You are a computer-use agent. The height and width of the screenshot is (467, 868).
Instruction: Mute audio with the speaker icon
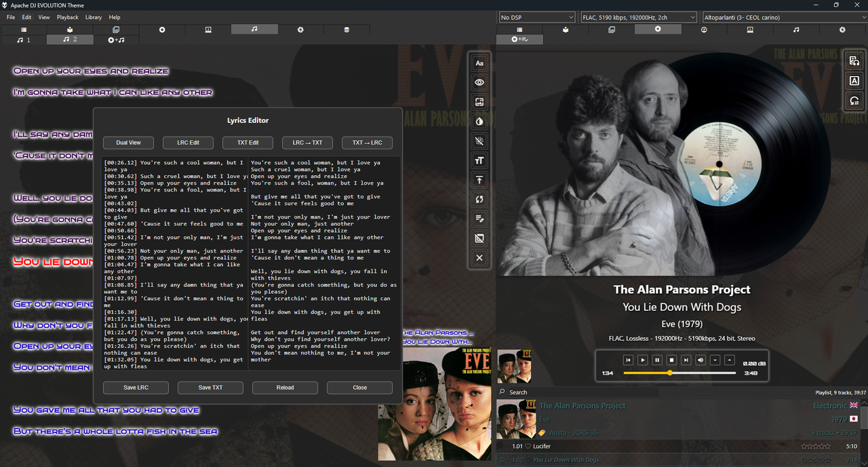701,360
